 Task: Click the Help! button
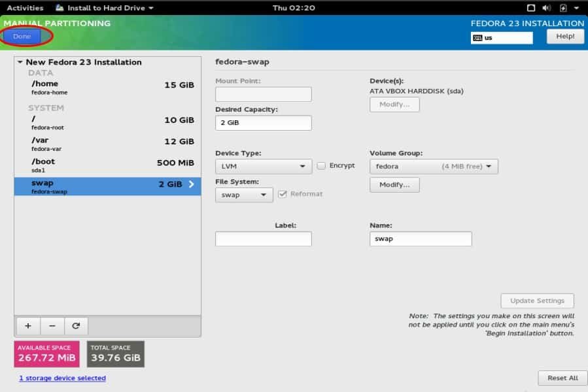[x=565, y=37]
